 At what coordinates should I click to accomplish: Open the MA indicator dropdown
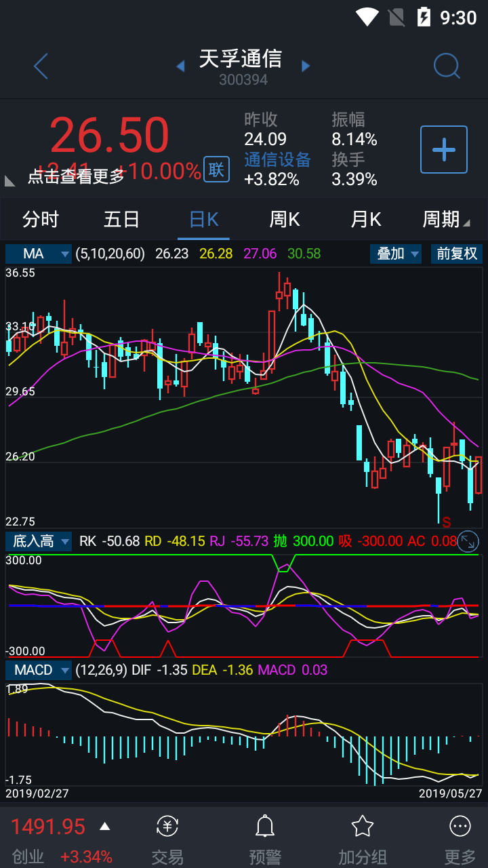coord(39,254)
